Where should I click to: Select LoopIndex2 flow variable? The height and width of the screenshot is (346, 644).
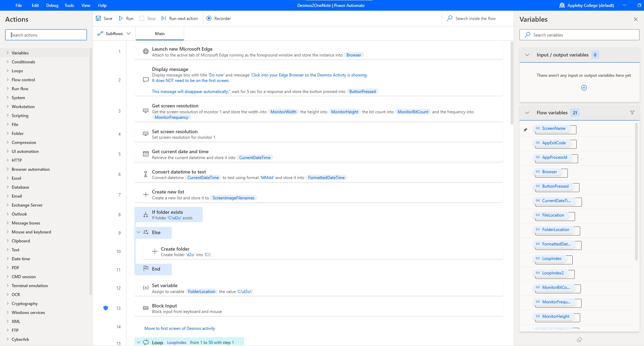[553, 273]
